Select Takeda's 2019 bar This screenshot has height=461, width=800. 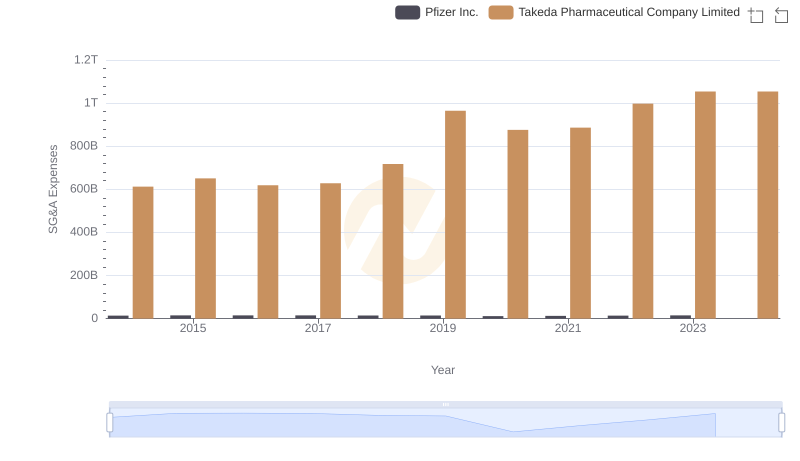coord(455,214)
